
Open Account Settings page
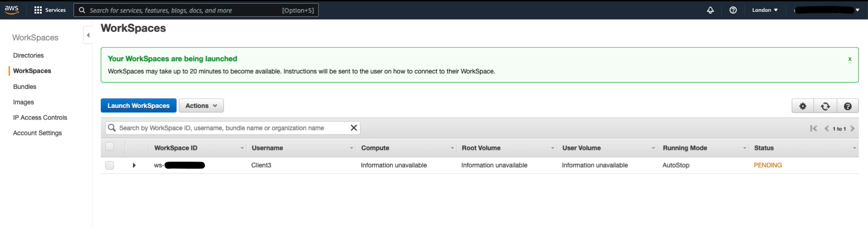(37, 133)
